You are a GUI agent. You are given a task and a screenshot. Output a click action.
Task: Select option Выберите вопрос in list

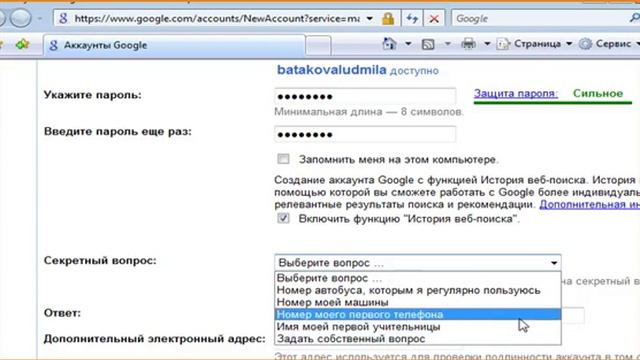point(418,278)
